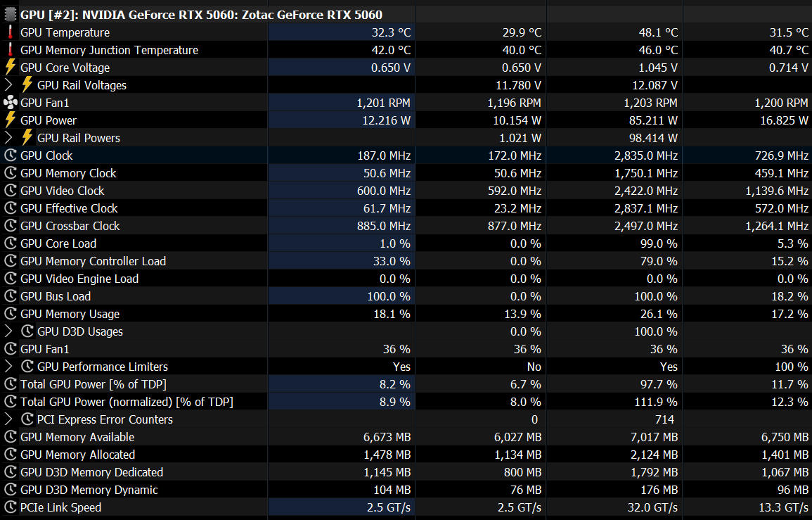The height and width of the screenshot is (520, 812).
Task: Click the thermometer icon beside GPU Temperature
Action: [x=11, y=32]
